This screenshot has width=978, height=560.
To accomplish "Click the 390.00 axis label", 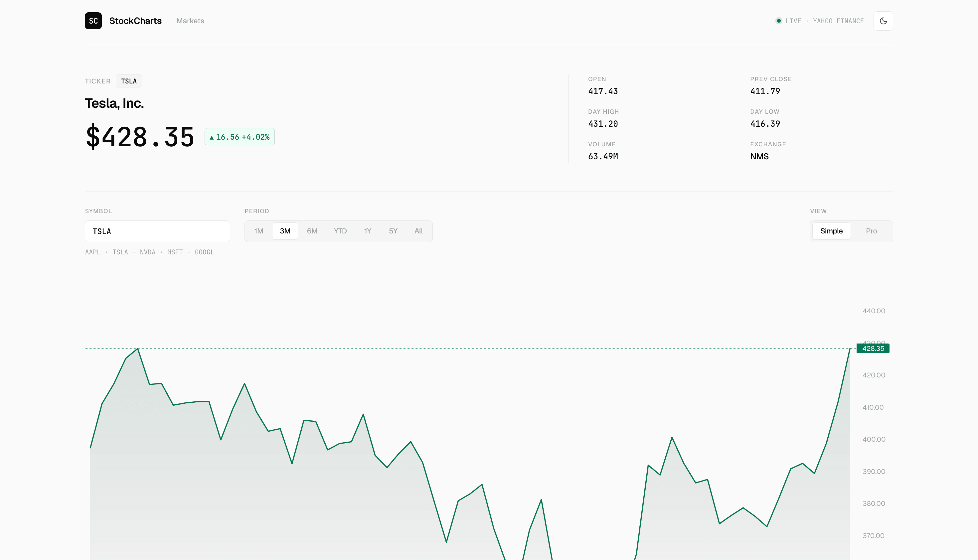I will [873, 472].
